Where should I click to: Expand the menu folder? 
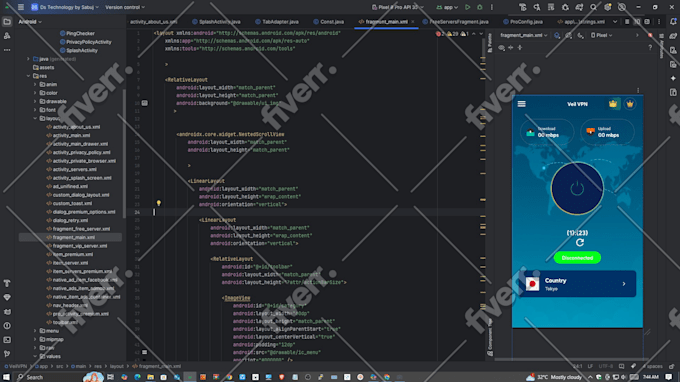pyautogui.click(x=35, y=331)
